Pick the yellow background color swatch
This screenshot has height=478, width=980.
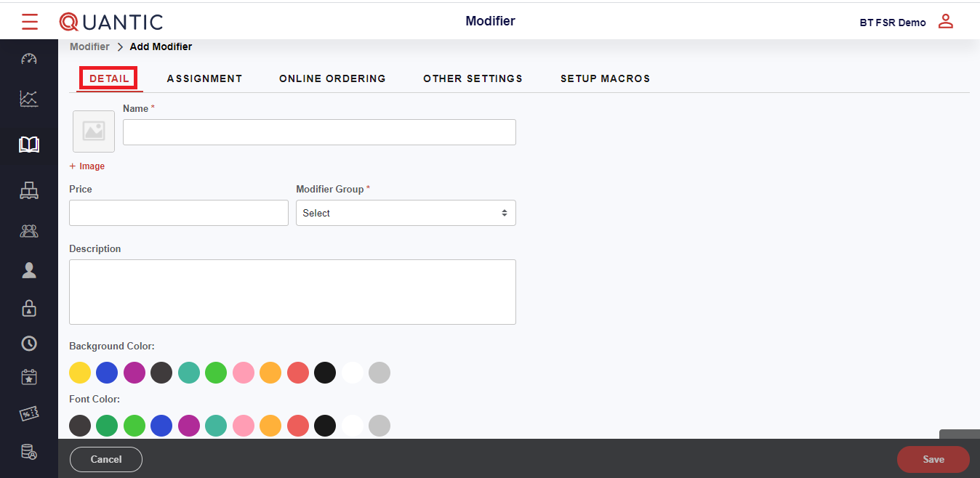(80, 373)
